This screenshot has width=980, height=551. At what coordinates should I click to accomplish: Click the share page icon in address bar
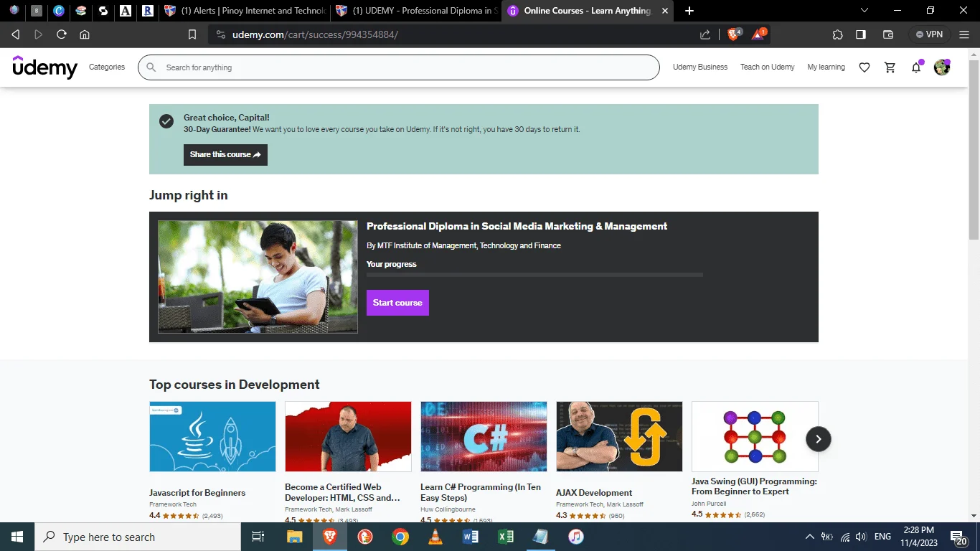click(x=705, y=34)
